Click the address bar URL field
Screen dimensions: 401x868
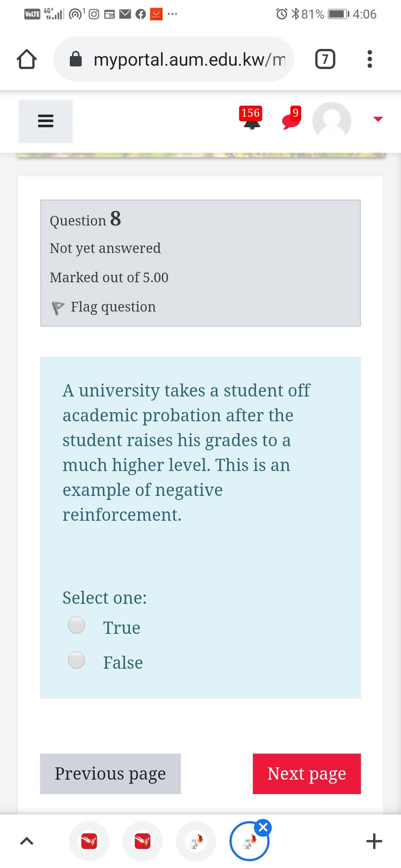pyautogui.click(x=173, y=59)
